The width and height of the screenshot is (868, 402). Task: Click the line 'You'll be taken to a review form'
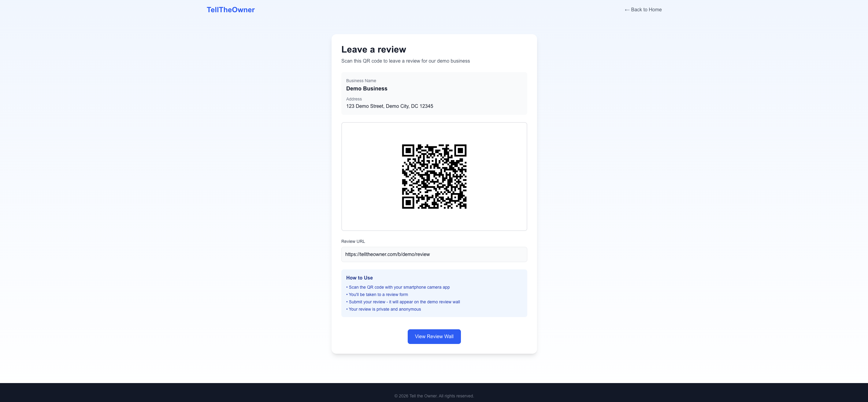pyautogui.click(x=377, y=295)
